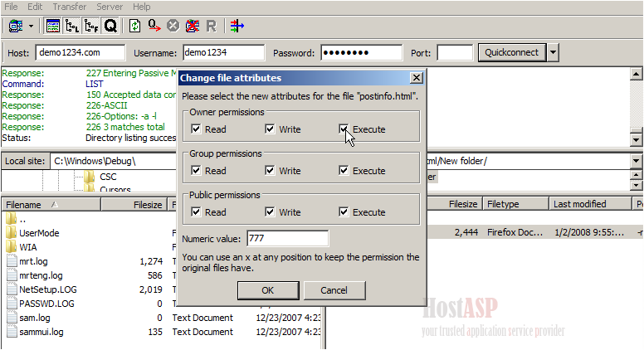Screen dimensions: 644x350
Task: Toggle Public Execute permission checkbox
Action: (x=344, y=212)
